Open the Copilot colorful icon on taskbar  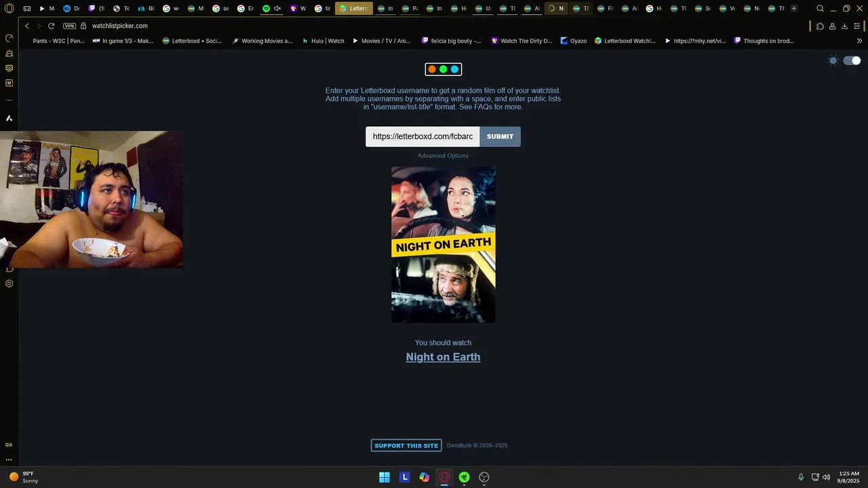click(425, 477)
